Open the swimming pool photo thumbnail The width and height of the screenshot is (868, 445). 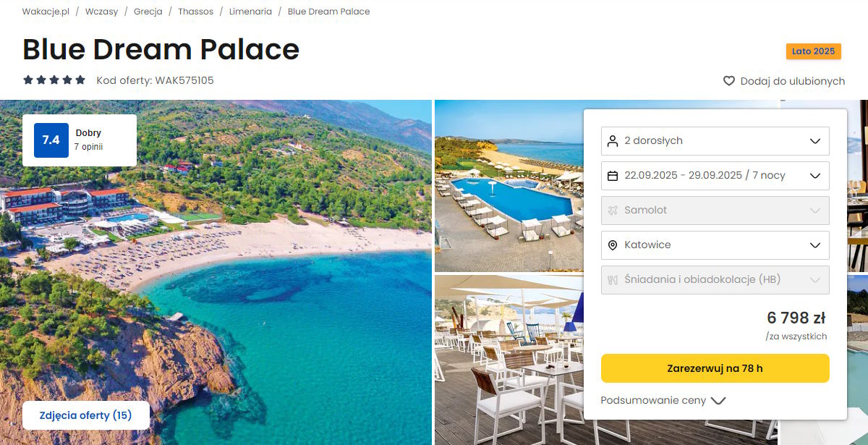pos(508,186)
